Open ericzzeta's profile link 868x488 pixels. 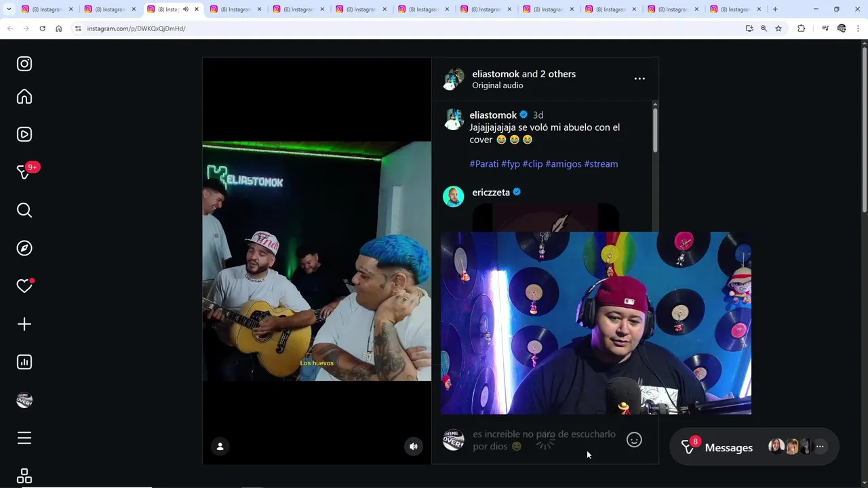tap(491, 192)
